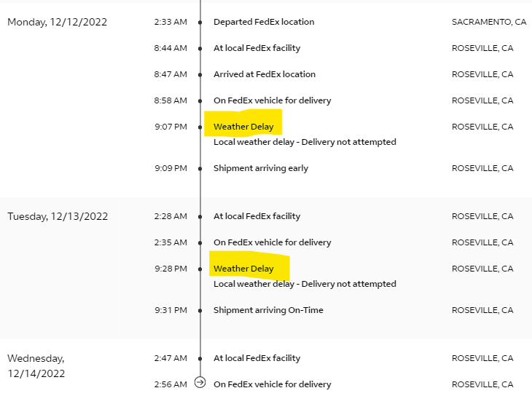Click the Shipment arriving On-Time status text
Screen dimensions: 532x404
point(268,310)
